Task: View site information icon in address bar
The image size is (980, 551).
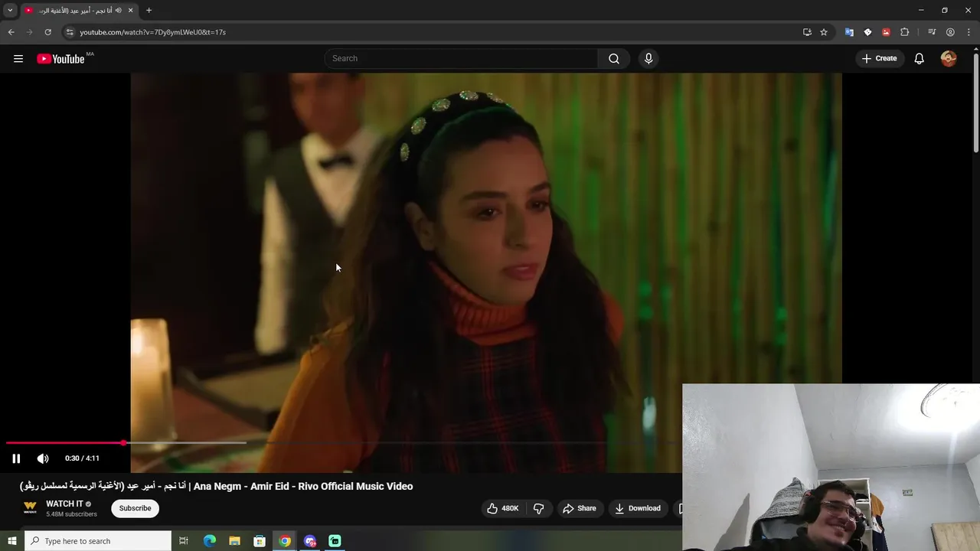Action: [69, 32]
